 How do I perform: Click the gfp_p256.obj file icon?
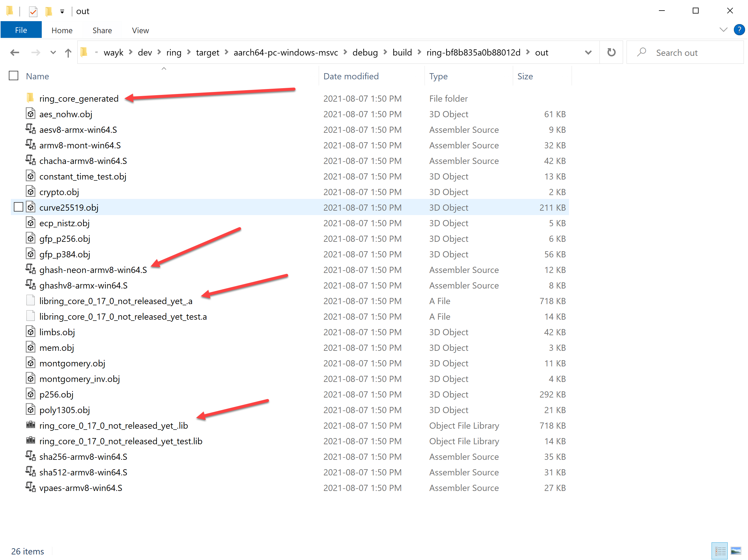[31, 238]
